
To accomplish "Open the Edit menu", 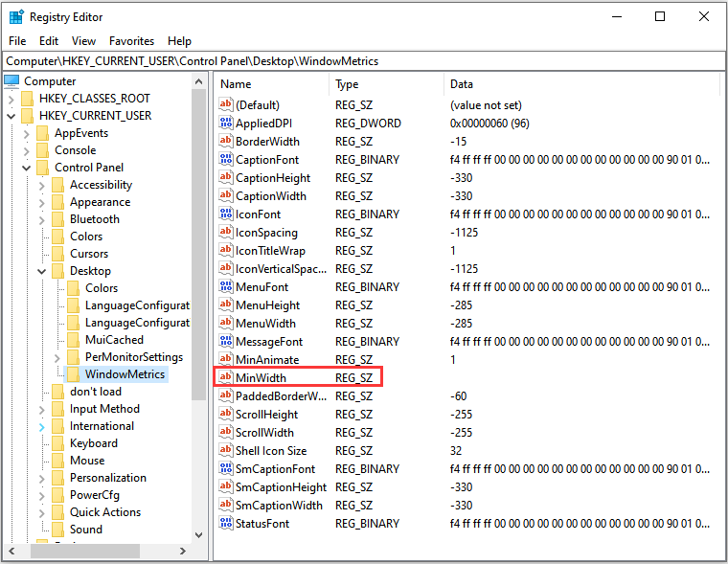I will pos(49,41).
